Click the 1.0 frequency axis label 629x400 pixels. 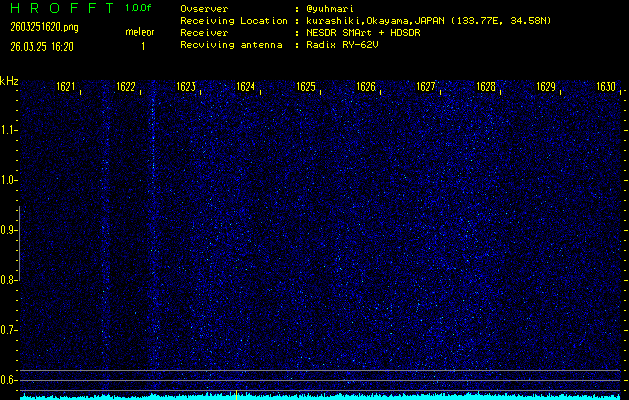coord(7,180)
